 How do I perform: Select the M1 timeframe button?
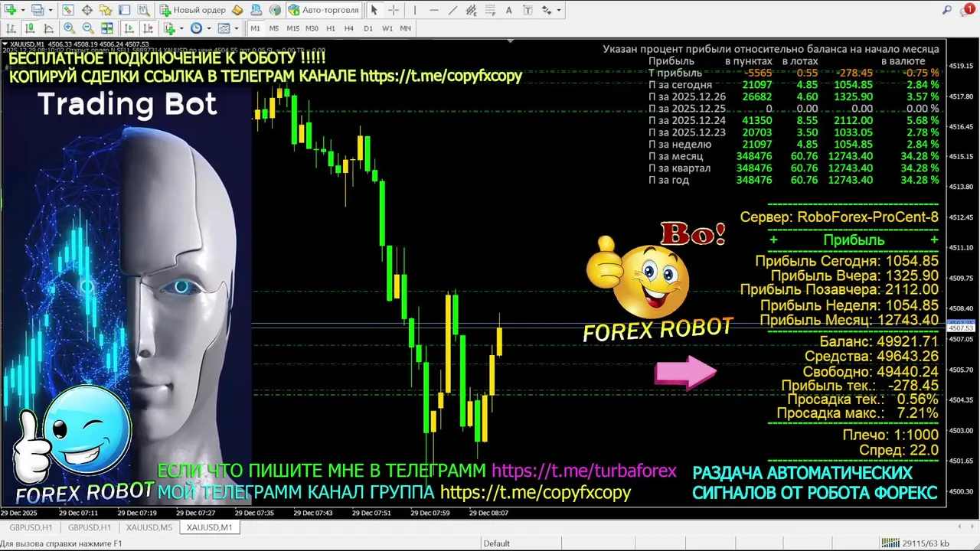coord(256,28)
